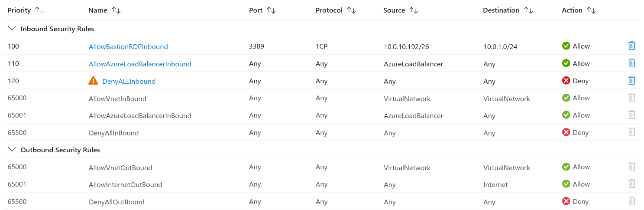Sort rules by Priority column arrows
The height and width of the screenshot is (210, 644).
(39, 10)
